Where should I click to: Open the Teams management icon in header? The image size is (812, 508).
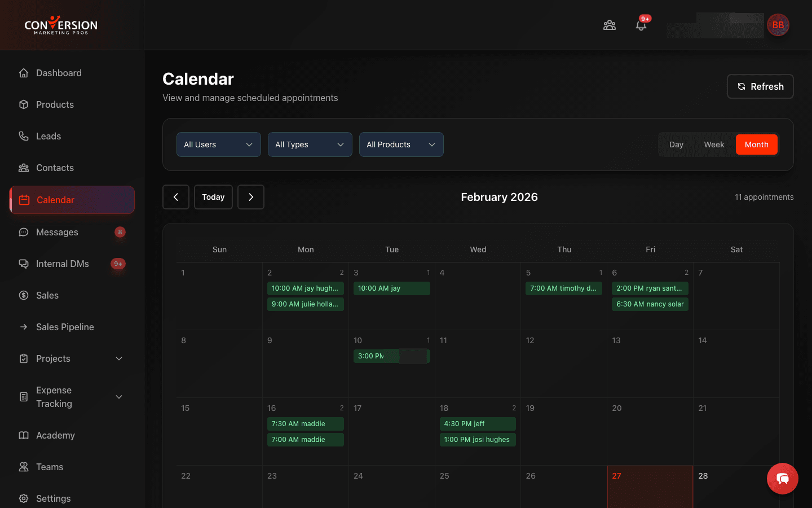pyautogui.click(x=610, y=25)
